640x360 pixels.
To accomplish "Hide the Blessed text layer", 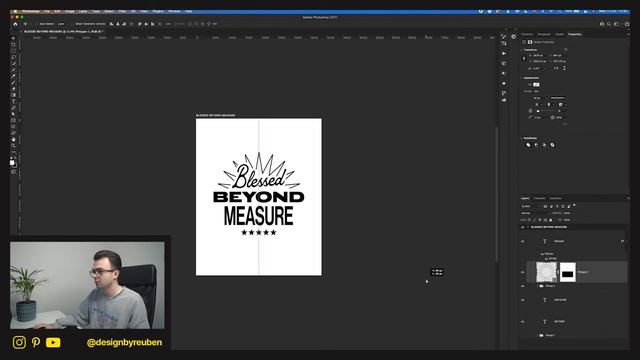I will [x=522, y=241].
